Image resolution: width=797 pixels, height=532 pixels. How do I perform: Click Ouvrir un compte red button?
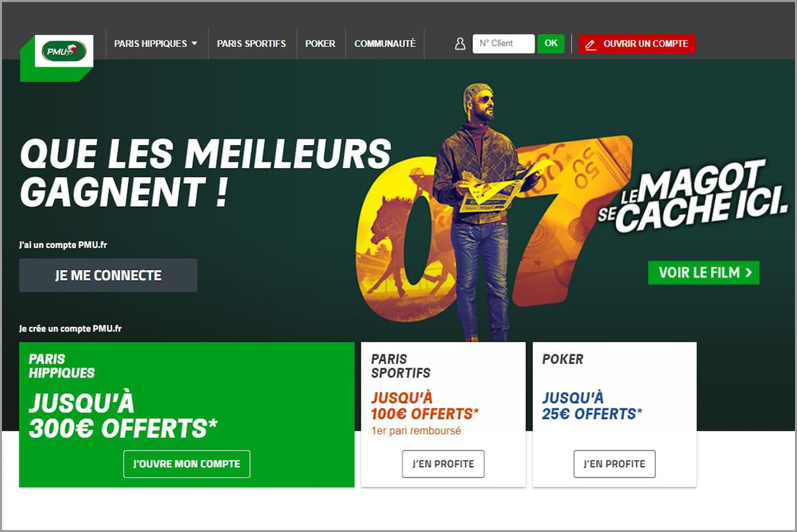(x=637, y=44)
